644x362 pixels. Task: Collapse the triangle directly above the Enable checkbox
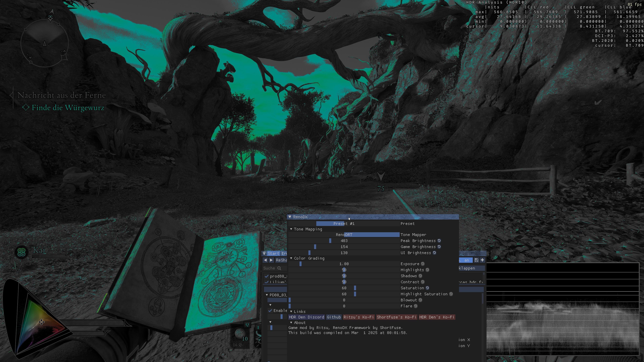[270, 305]
